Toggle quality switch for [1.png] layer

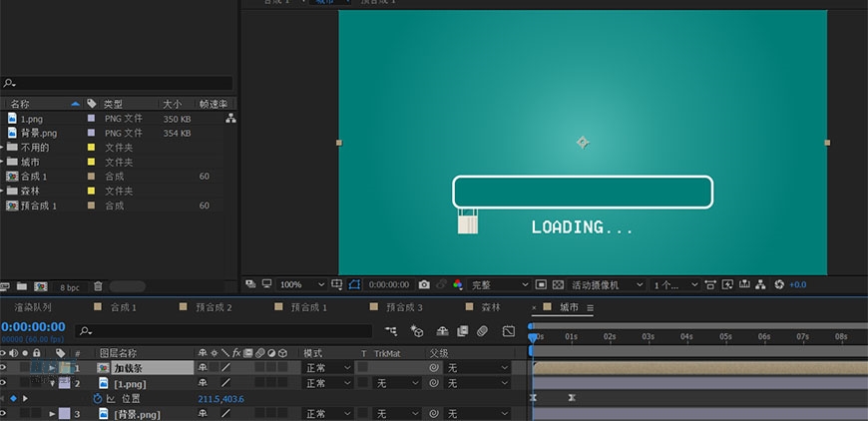225,382
